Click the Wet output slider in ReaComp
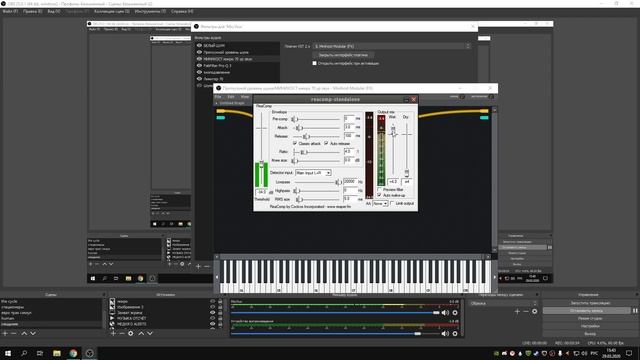Screen dimensions: 640x360 393,149
